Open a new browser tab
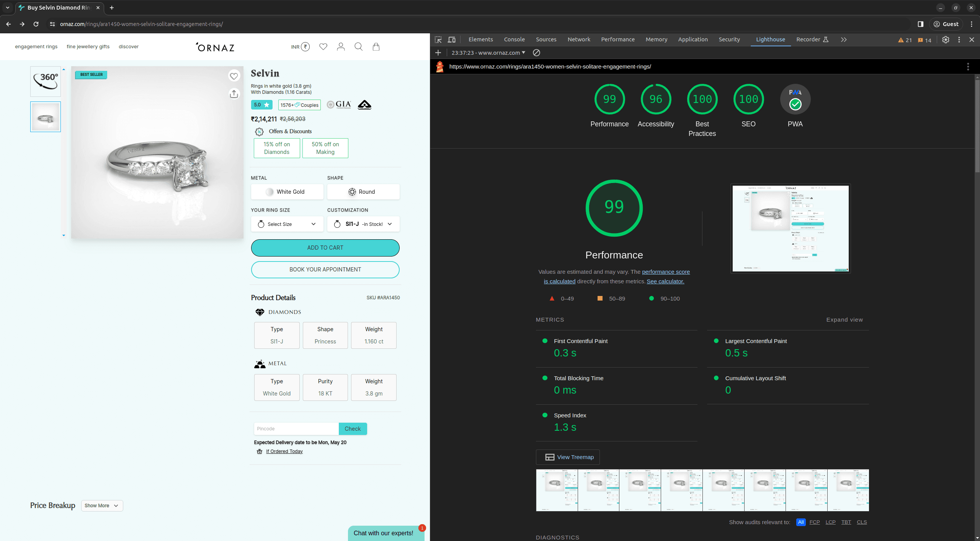This screenshot has height=541, width=980. (x=112, y=8)
